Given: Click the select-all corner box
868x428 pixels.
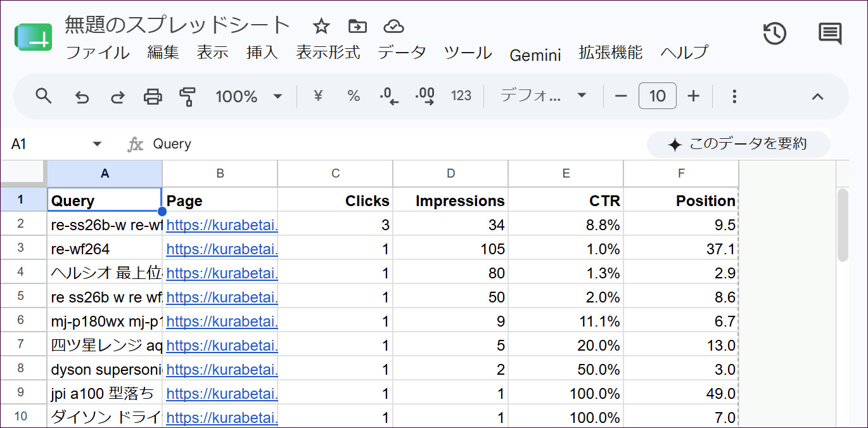Looking at the screenshot, I should (23, 173).
